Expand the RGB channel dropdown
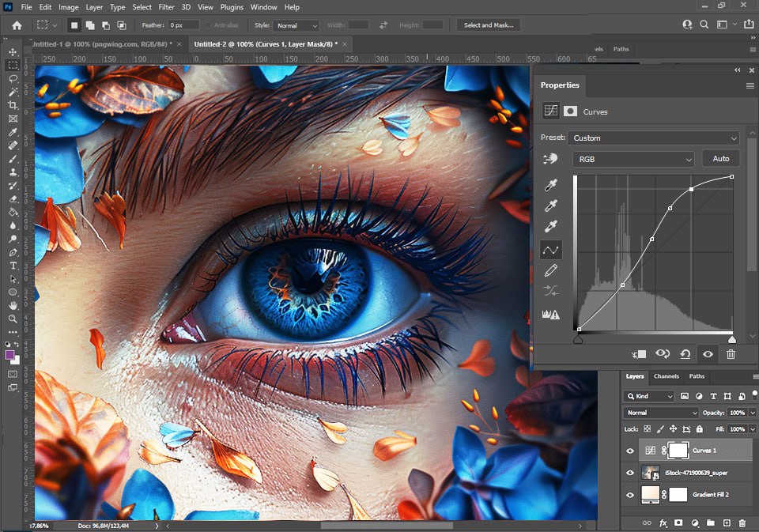Screen dimensions: 759x532 632,159
